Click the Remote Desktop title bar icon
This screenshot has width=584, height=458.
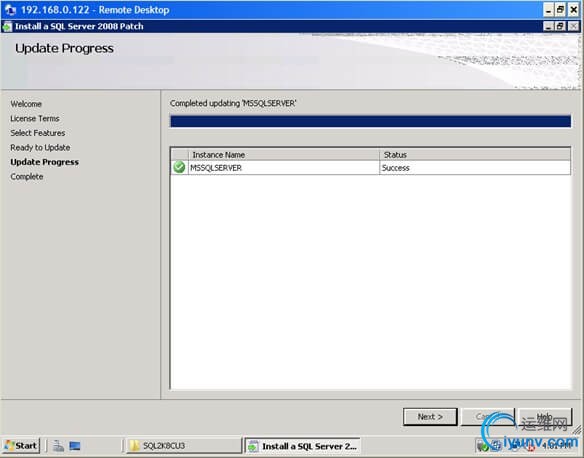[10, 10]
